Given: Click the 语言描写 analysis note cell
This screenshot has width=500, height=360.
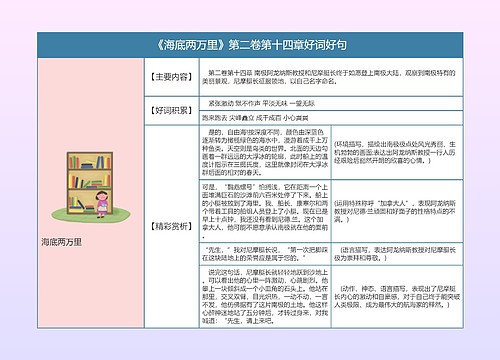Looking at the screenshot, I should point(397,254).
